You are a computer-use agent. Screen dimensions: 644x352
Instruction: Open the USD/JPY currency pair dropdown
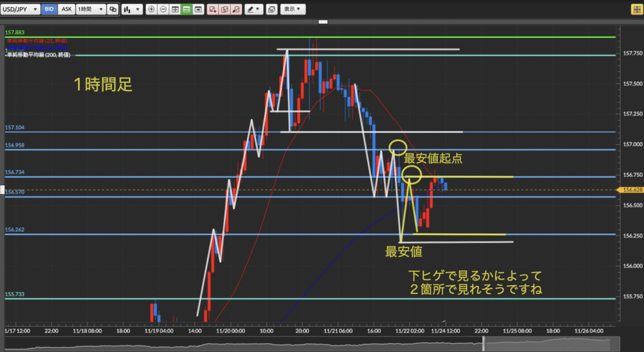[21, 10]
